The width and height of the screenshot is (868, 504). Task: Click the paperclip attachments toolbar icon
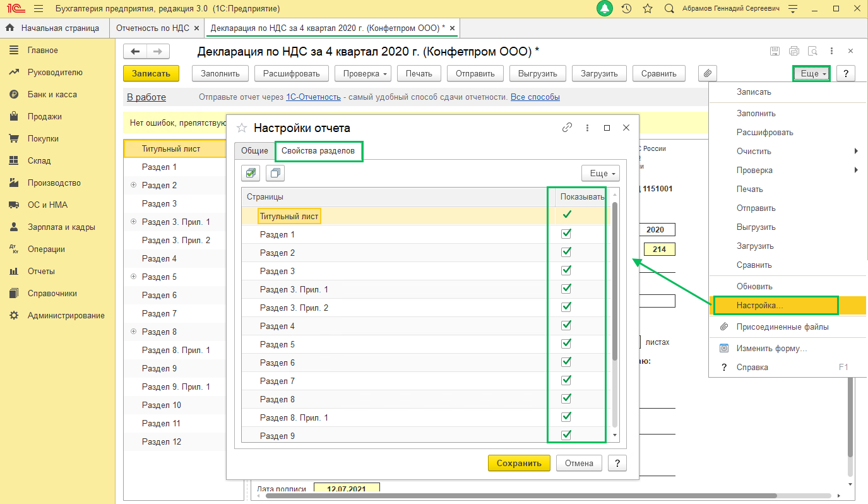(708, 73)
